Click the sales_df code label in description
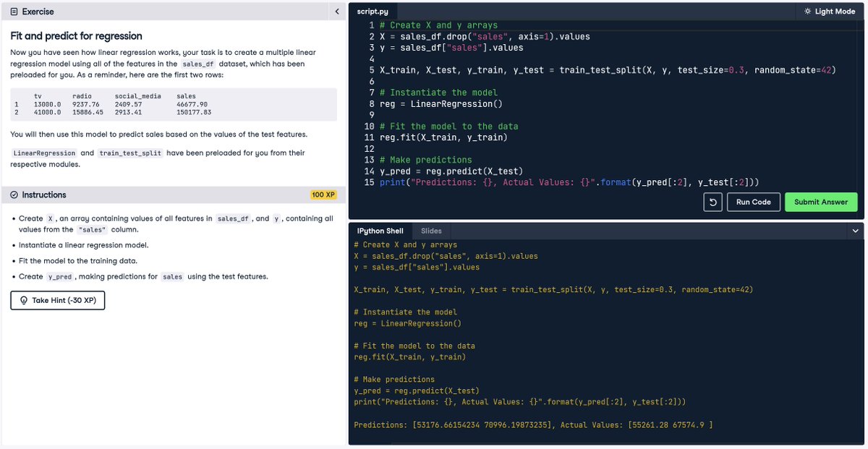Screen dimensions: 868x449 198,64
